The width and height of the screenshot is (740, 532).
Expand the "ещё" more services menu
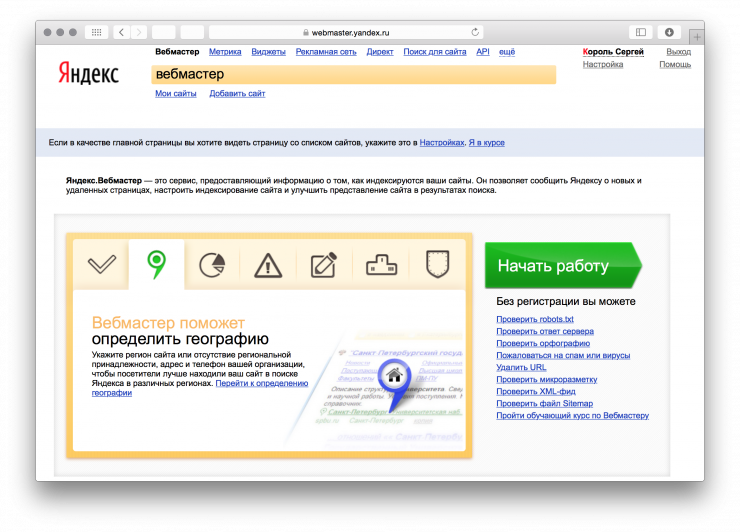coord(507,51)
